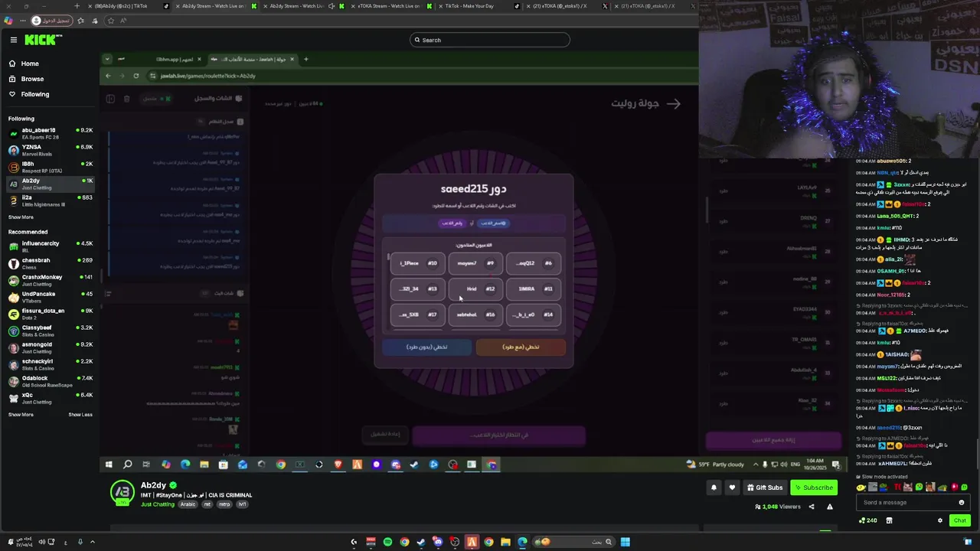Open I88h channel avatar in sidebar
The width and height of the screenshot is (980, 551).
(13, 167)
